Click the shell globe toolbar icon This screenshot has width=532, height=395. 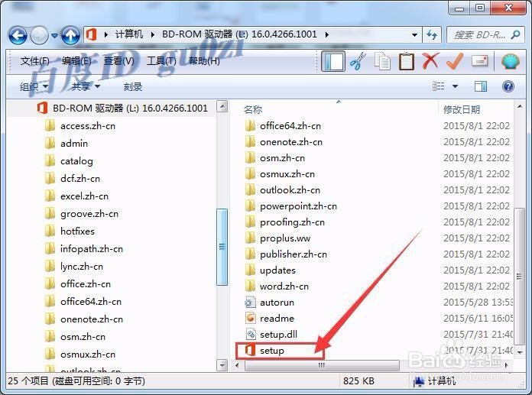(x=510, y=61)
